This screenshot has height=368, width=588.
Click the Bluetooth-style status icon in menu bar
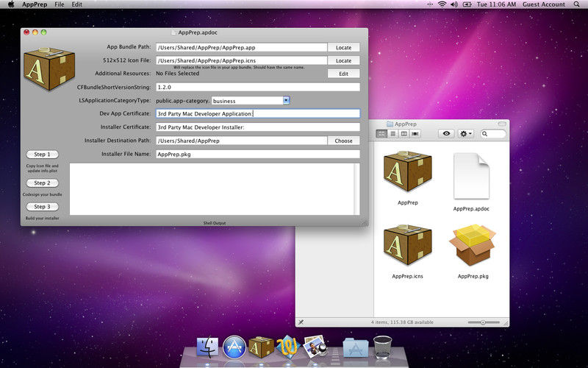tap(430, 4)
